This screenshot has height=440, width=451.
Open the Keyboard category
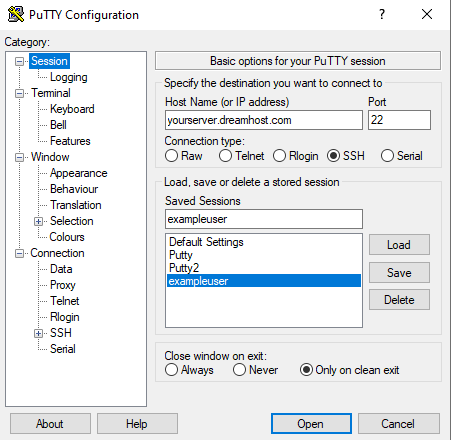72,109
